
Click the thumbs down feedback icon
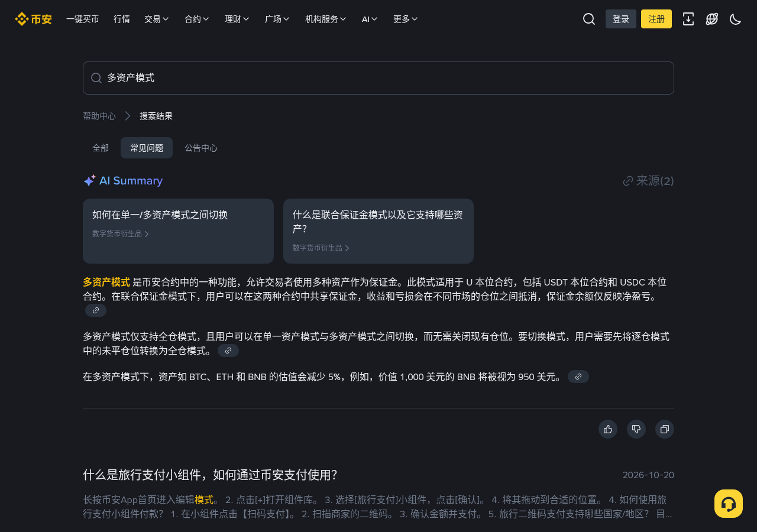click(x=636, y=429)
